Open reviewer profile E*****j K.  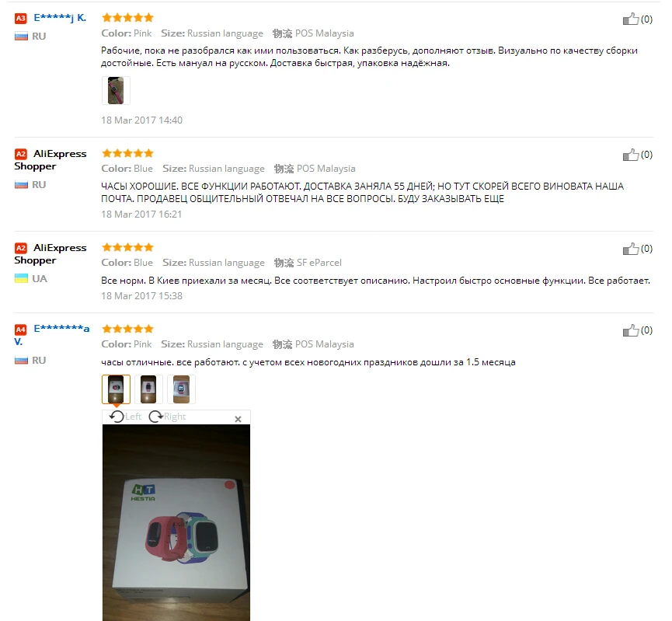[60, 18]
